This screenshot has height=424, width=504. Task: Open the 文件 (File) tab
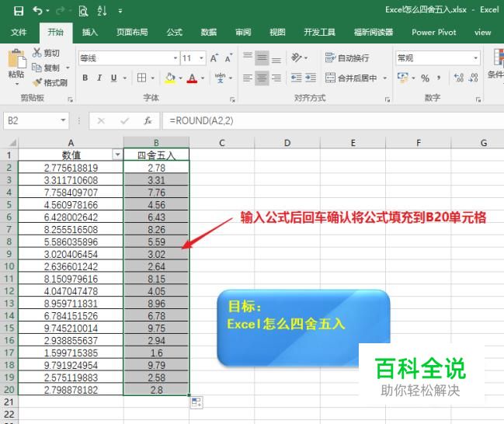point(19,32)
